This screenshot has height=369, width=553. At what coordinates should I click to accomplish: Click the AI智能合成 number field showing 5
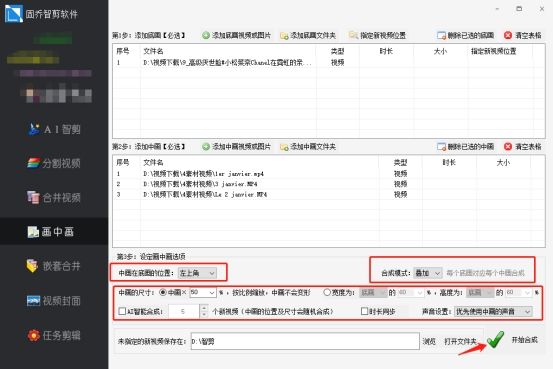184,311
